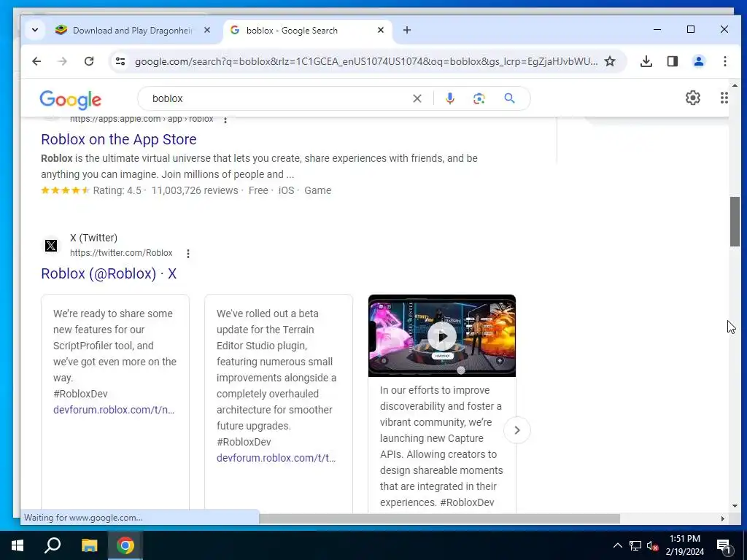
Task: Click the vertical scrollbar thumb
Action: click(x=735, y=222)
